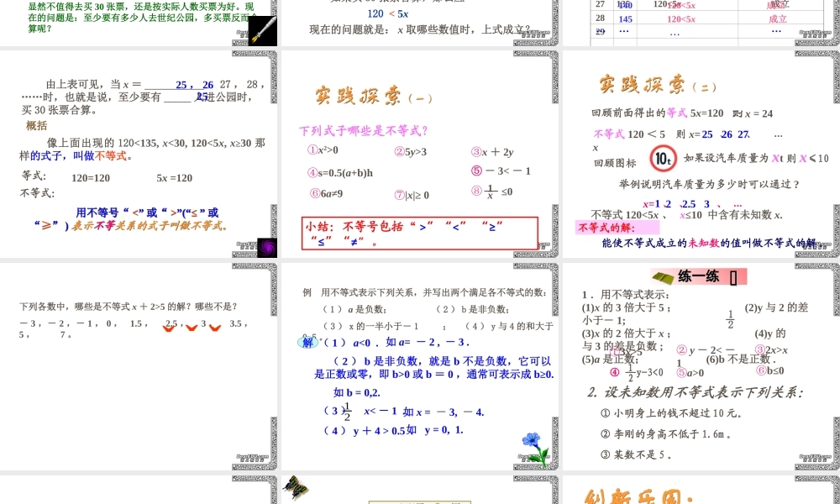Click the 不等式: label under 等式
Image resolution: width=840 pixels, height=504 pixels.
click(37, 193)
